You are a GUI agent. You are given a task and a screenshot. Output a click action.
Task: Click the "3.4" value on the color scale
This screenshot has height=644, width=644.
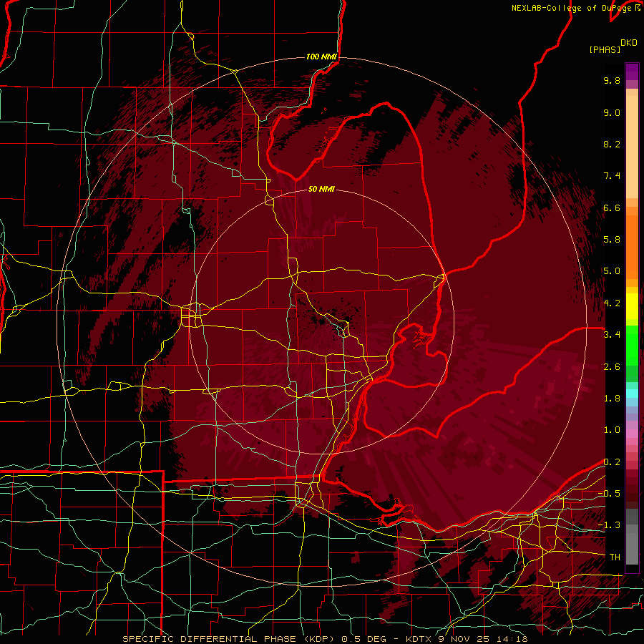[x=612, y=335]
